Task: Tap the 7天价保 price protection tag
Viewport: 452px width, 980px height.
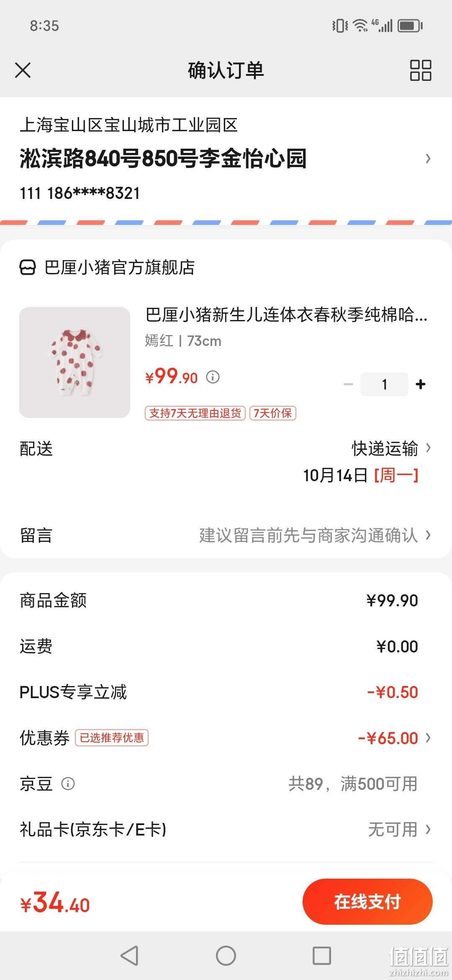Action: (x=273, y=413)
